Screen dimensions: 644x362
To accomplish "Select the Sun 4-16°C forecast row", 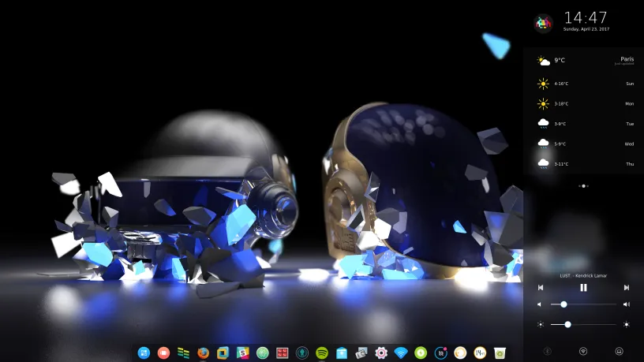I will pyautogui.click(x=585, y=84).
